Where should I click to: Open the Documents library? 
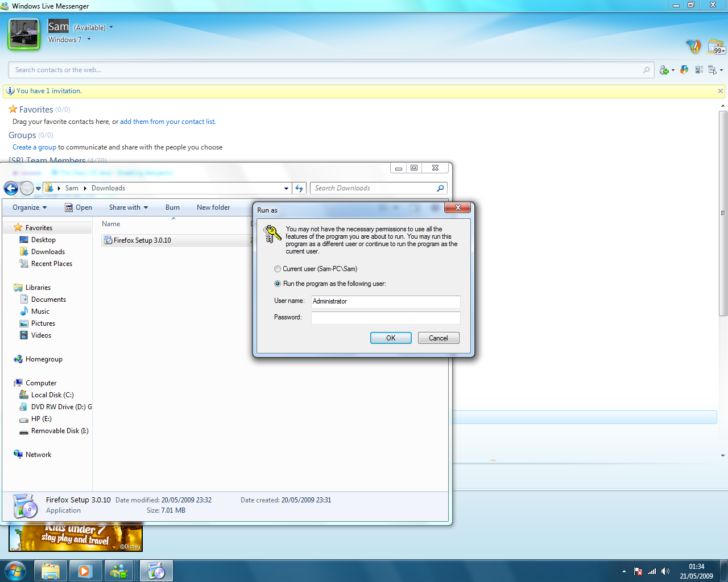[x=48, y=300]
